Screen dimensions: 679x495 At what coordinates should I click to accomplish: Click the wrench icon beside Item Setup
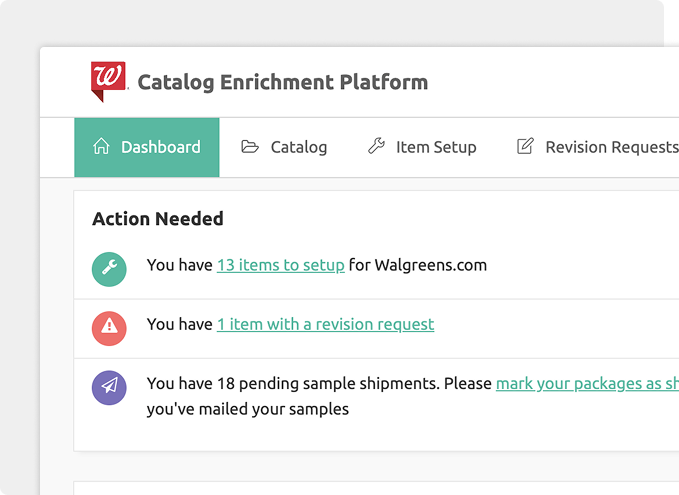point(376,147)
